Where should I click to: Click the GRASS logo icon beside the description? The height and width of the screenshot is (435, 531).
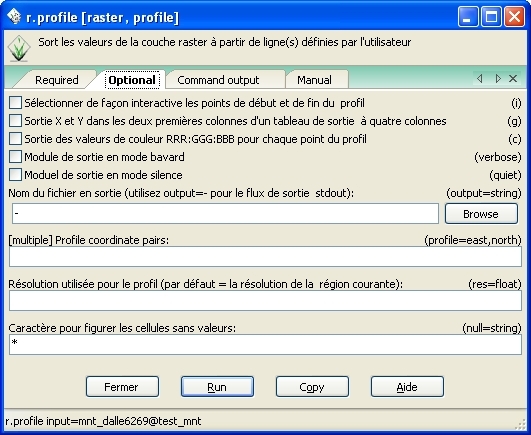click(x=19, y=48)
